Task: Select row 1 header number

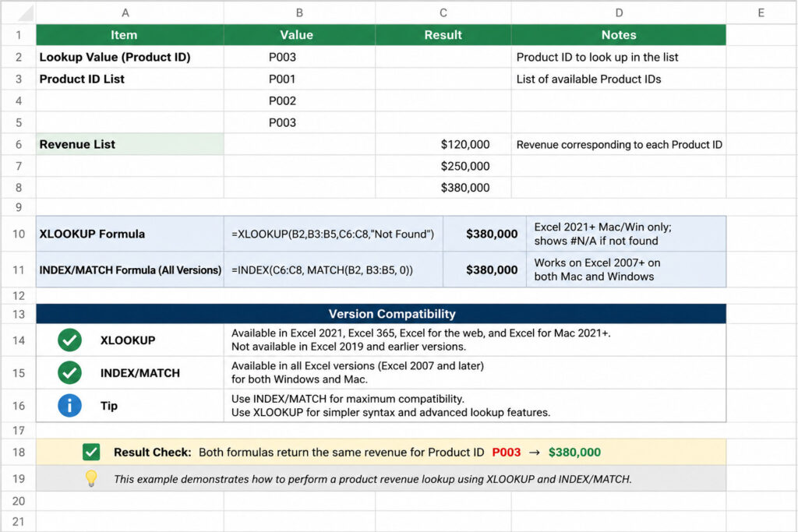Action: (19, 35)
